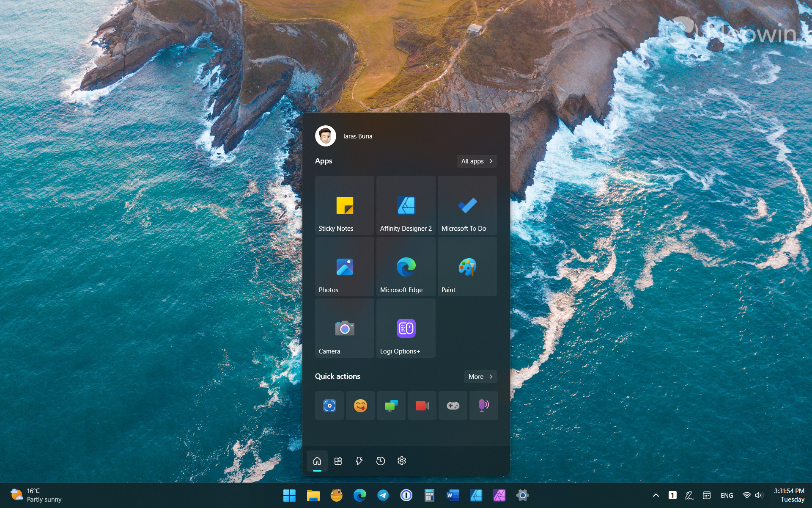Viewport: 812px width, 508px height.
Task: Open Calculator from the taskbar
Action: [429, 495]
